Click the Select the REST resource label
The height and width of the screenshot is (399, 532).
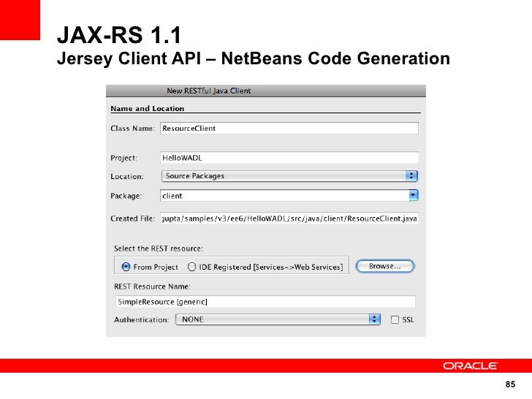[159, 248]
